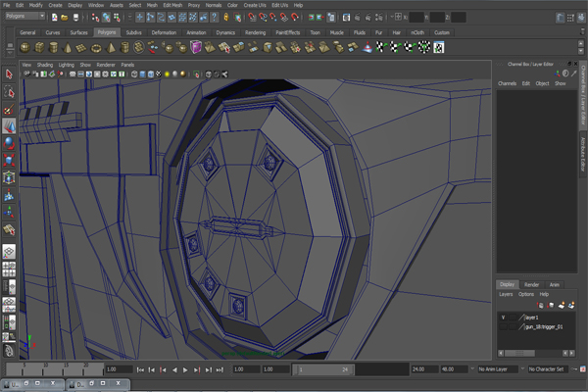The image size is (588, 392).
Task: Create a polygon cylinder from the shelf
Action: tap(53, 48)
